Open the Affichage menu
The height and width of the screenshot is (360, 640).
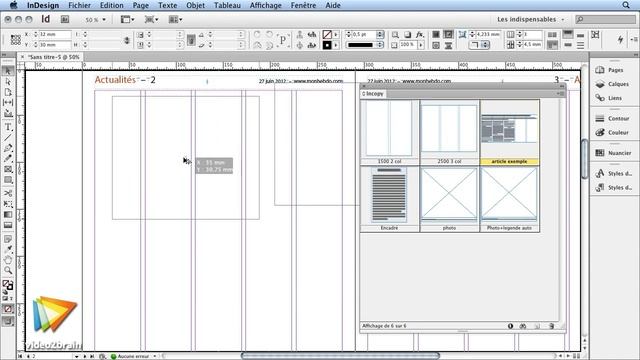click(x=266, y=5)
